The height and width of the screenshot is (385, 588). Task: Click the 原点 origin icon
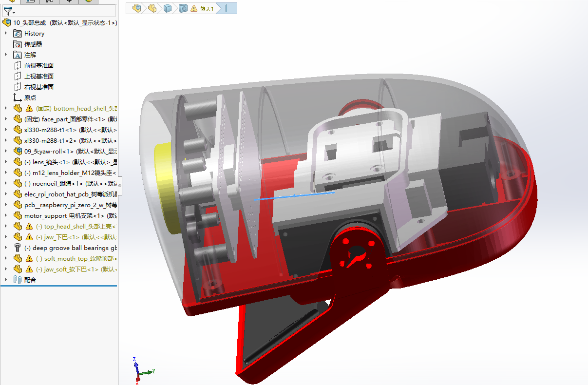[x=18, y=97]
